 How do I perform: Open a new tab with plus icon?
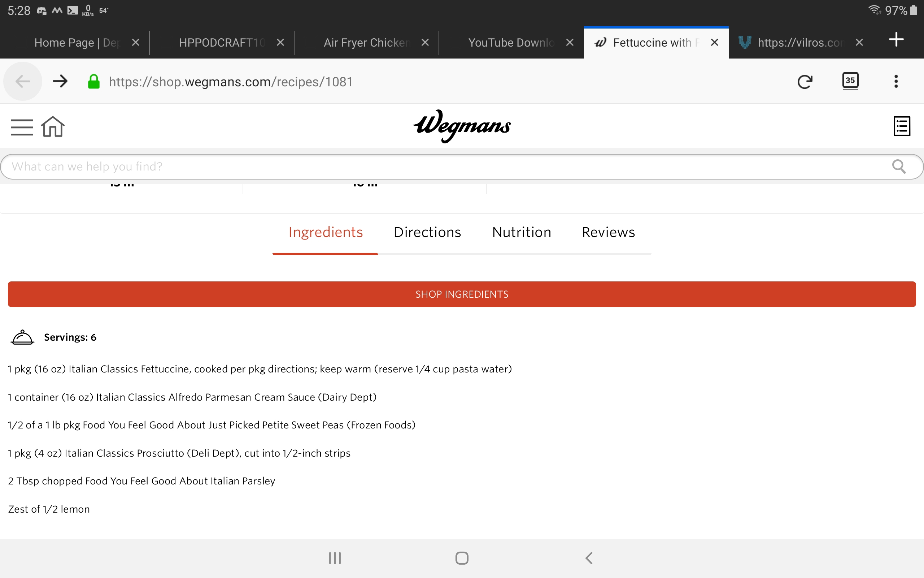coord(896,40)
